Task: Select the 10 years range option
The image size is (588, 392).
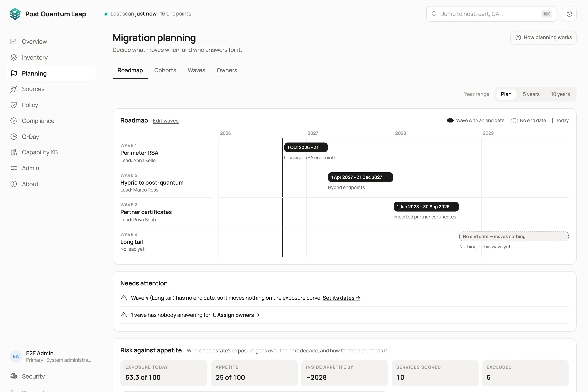Action: pyautogui.click(x=560, y=94)
